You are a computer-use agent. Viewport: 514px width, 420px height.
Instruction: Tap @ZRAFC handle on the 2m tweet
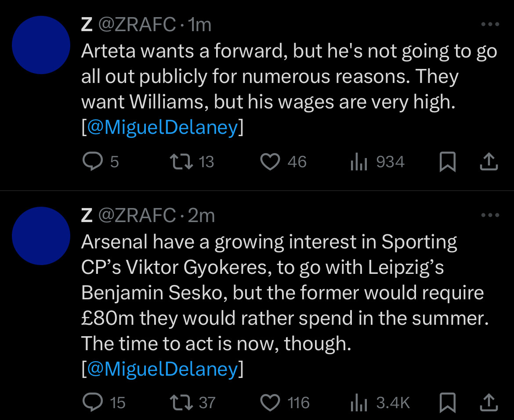(x=137, y=215)
